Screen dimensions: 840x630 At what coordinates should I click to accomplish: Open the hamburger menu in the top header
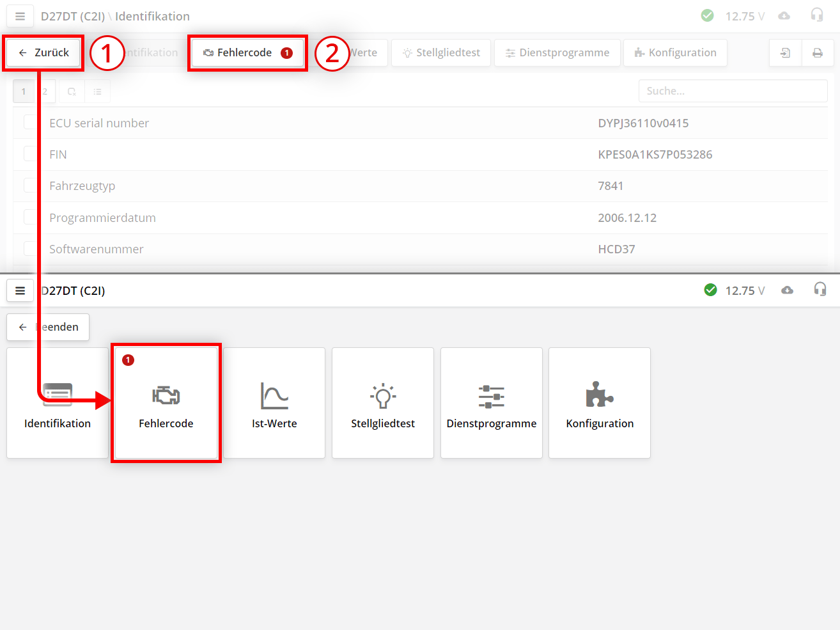coord(20,16)
